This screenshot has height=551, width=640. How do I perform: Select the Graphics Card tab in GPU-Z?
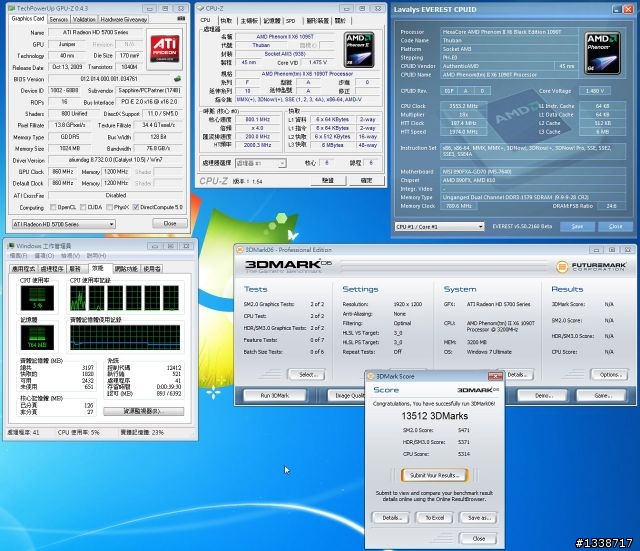tap(28, 19)
